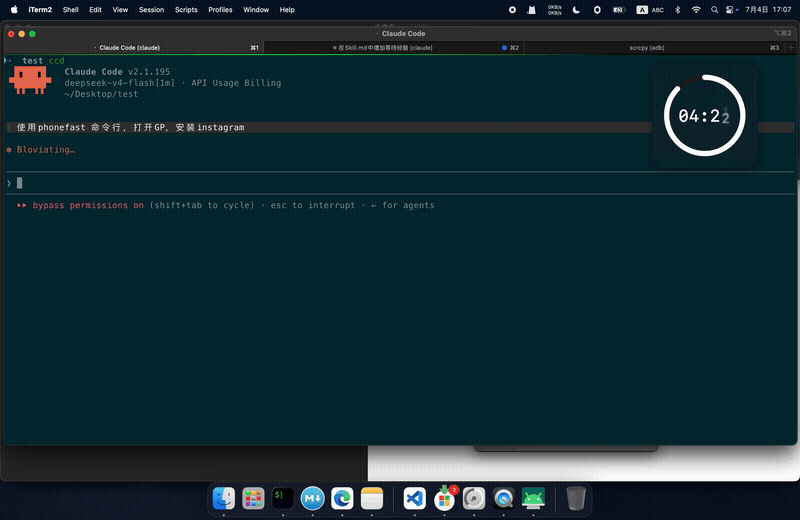Switch to the Claude Code (claude) tab

tap(134, 47)
